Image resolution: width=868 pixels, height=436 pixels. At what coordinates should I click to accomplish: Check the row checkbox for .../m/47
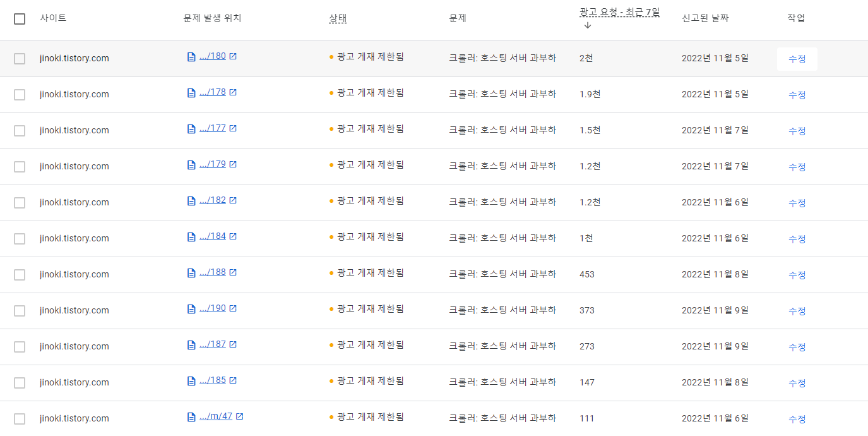[20, 419]
